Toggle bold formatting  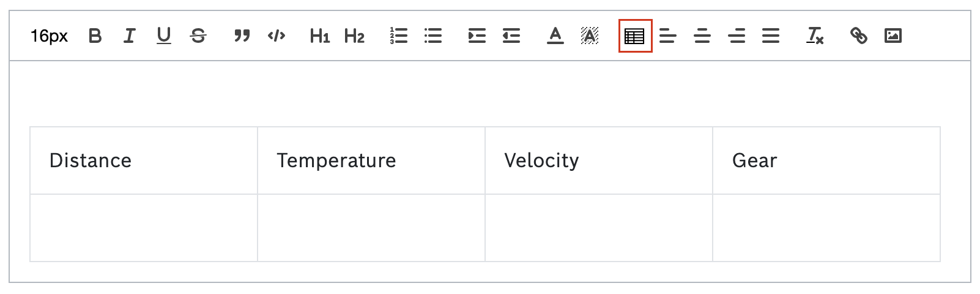[x=95, y=36]
